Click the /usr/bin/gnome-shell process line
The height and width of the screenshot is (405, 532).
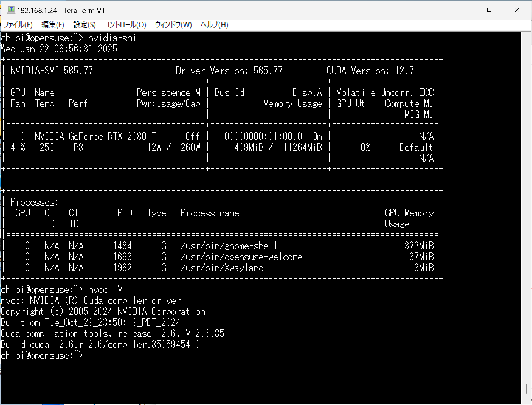coord(229,246)
